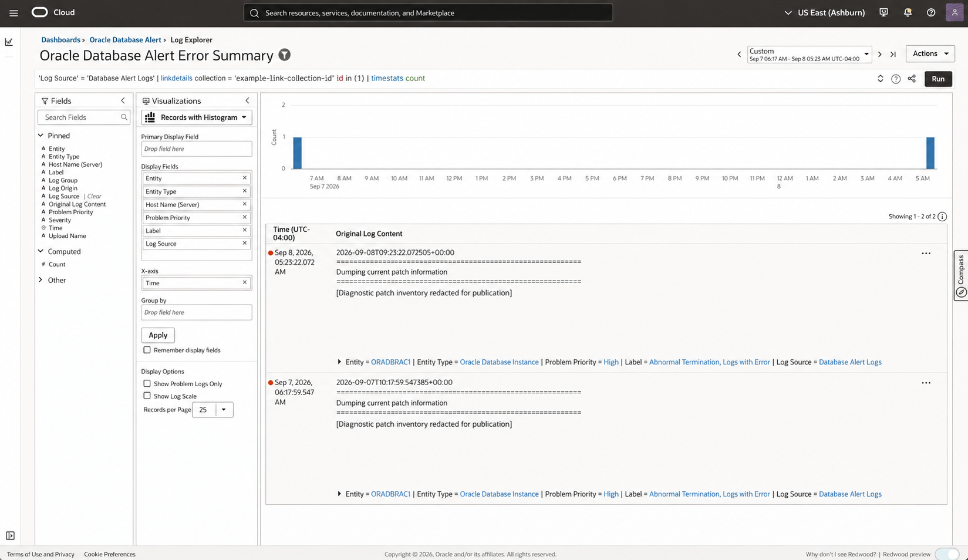
Task: Expand Sep 7 record field details triangle
Action: 339,494
